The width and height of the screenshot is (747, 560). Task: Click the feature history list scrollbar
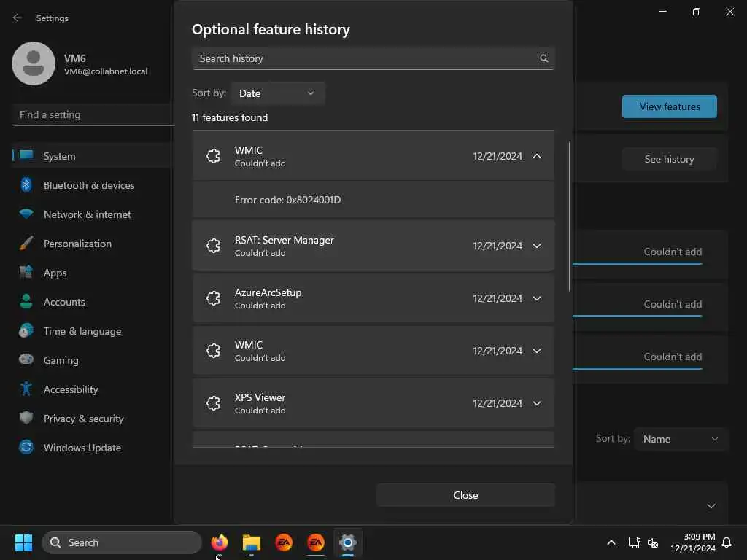569,216
